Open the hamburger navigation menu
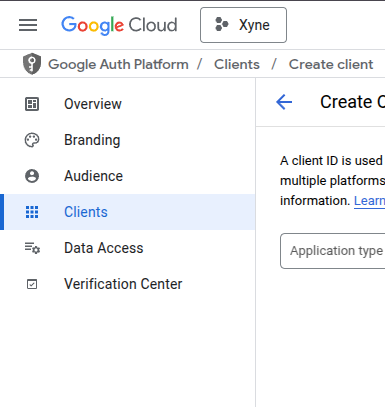This screenshot has height=407, width=385. (x=28, y=25)
